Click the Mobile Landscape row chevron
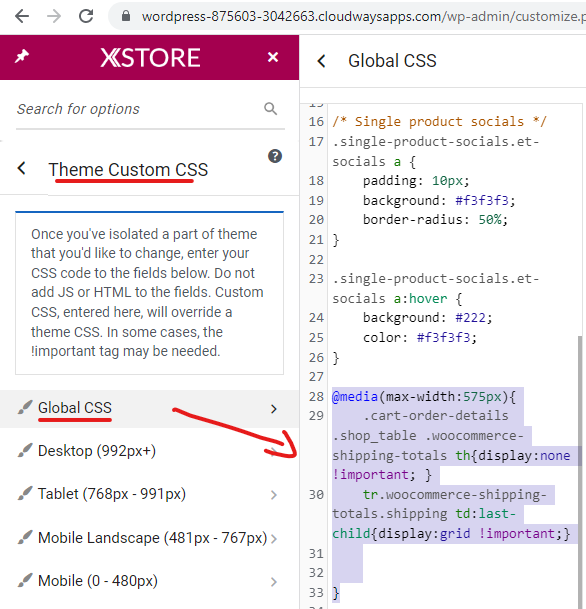The width and height of the screenshot is (586, 609). (274, 539)
